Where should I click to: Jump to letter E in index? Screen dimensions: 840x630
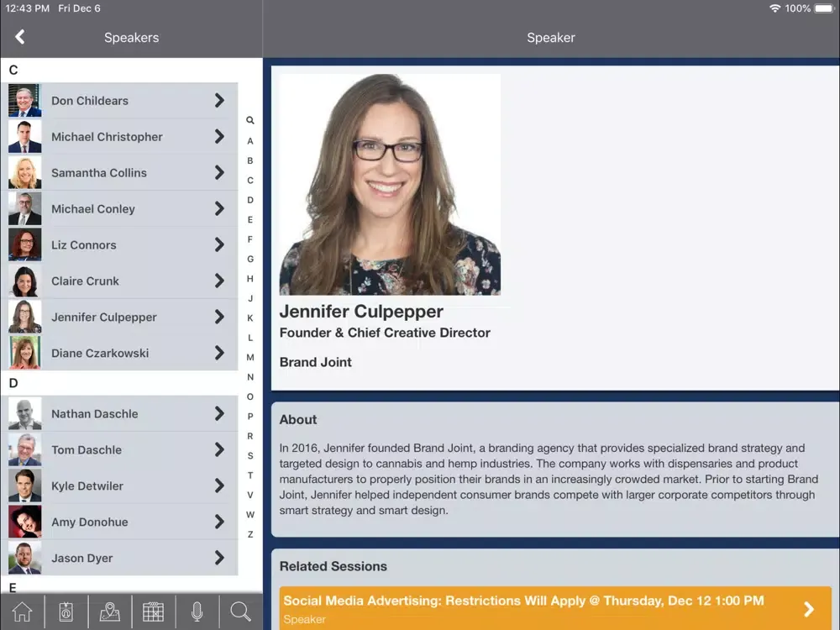tap(250, 219)
